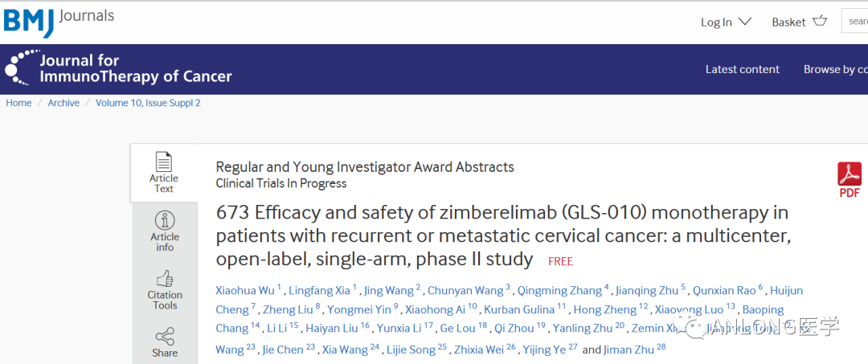Click the Share icon
The height and width of the screenshot is (364, 868).
tap(165, 337)
